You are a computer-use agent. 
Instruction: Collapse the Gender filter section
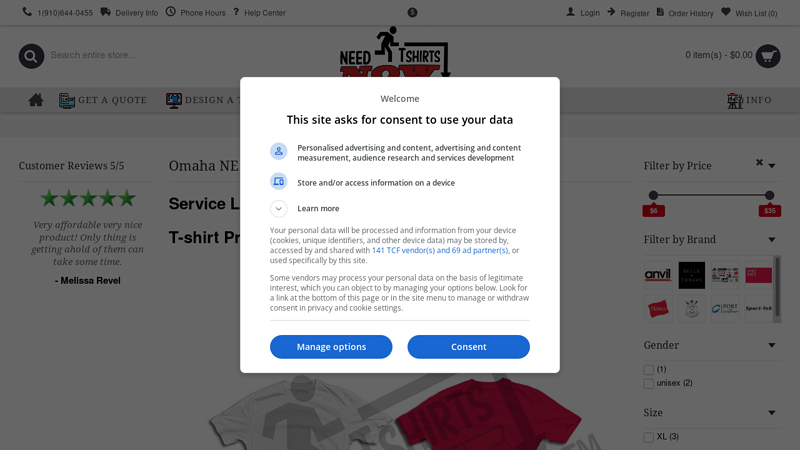[771, 345]
